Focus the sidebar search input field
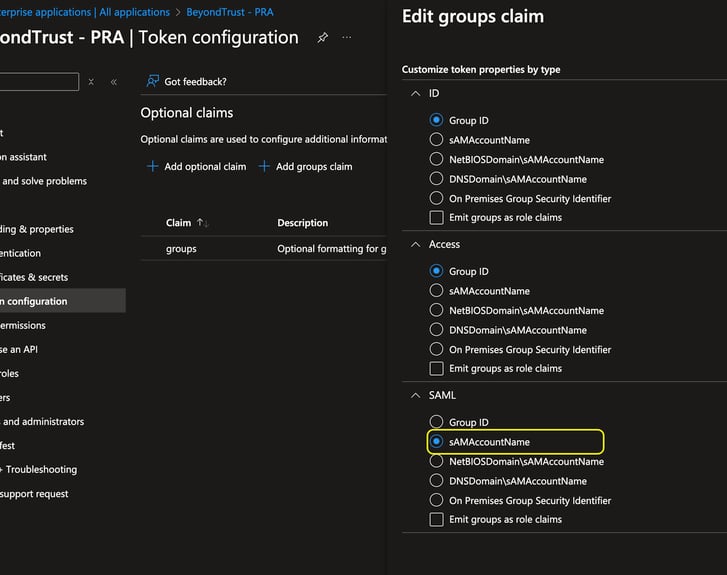Image resolution: width=727 pixels, height=575 pixels. 39,82
